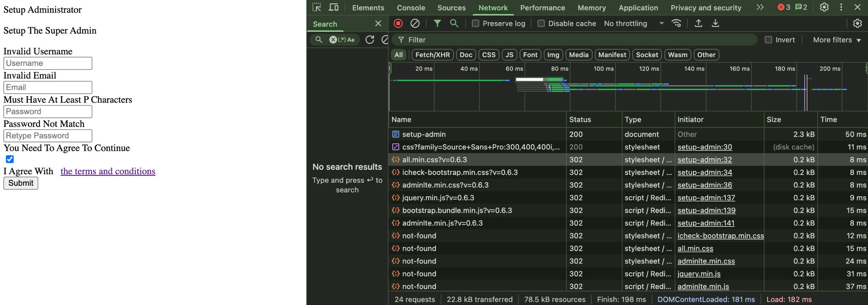Screen dimensions: 868x305
Task: Open the Application tab
Action: 638,7
